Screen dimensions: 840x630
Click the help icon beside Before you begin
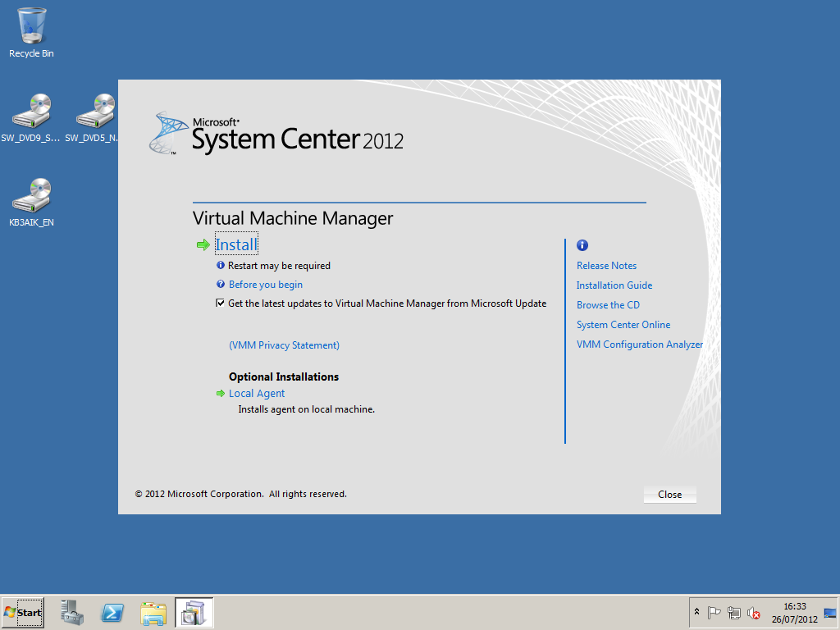[x=220, y=284]
